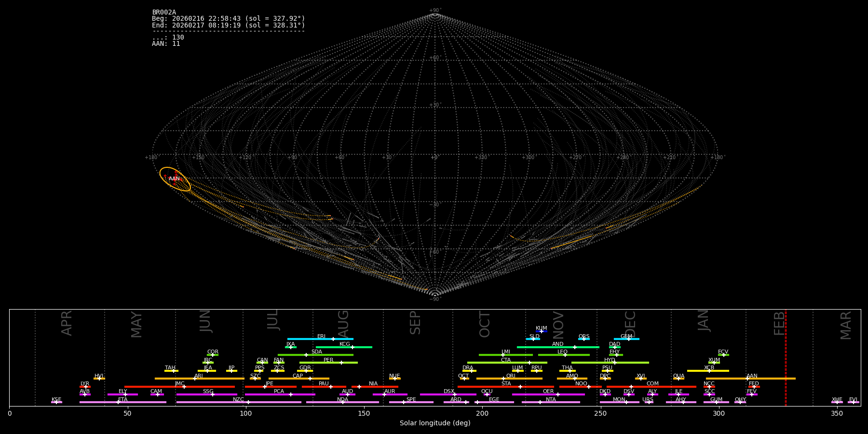Viewport: 868px width, 434px height.
Task: Click the PER shower label
Action: pyautogui.click(x=328, y=360)
